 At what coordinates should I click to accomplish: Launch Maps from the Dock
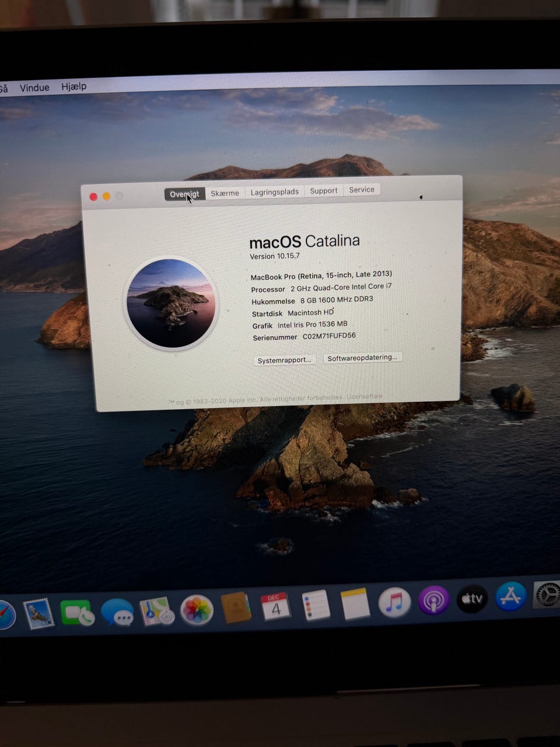pyautogui.click(x=156, y=611)
